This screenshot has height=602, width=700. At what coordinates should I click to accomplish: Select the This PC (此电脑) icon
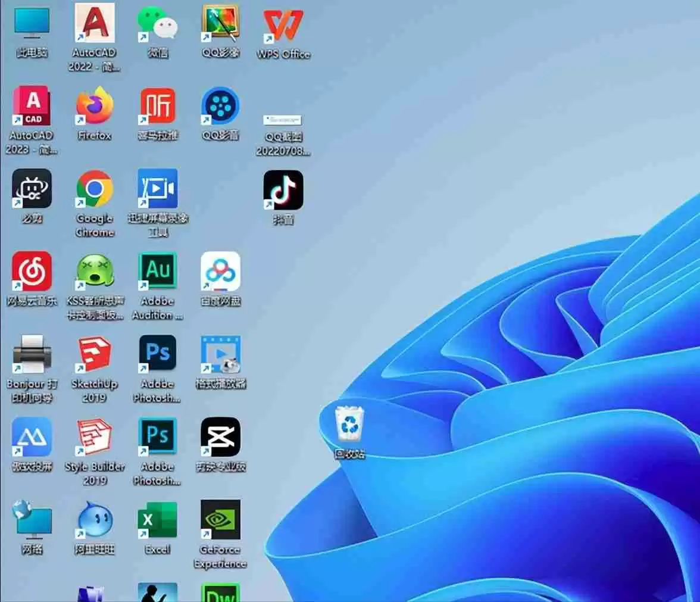click(32, 24)
